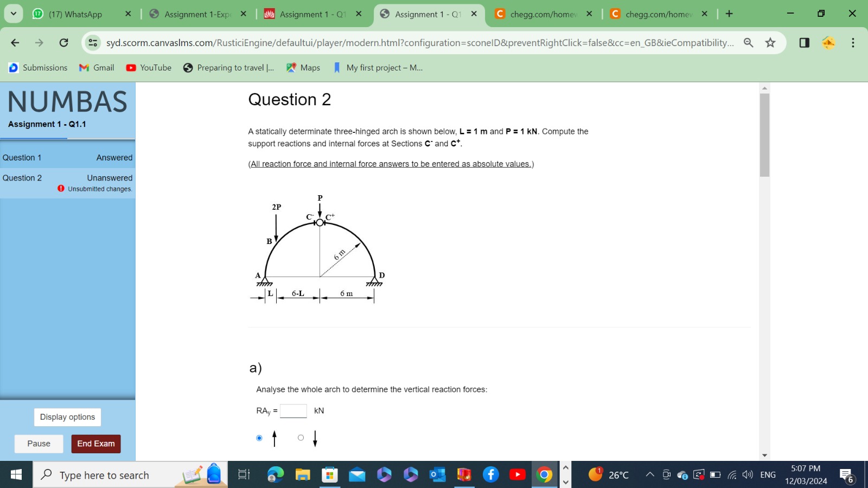This screenshot has width=868, height=488.
Task: Open Facebook from taskbar
Action: pyautogui.click(x=490, y=475)
